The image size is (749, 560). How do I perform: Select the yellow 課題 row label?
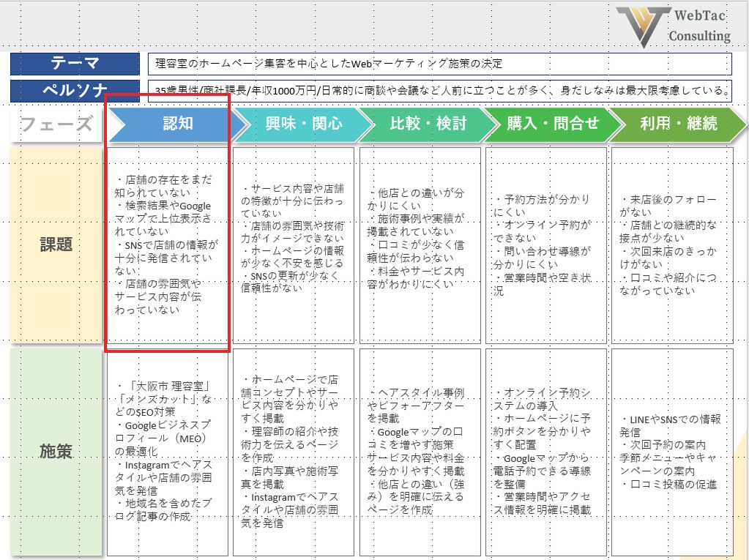point(56,244)
